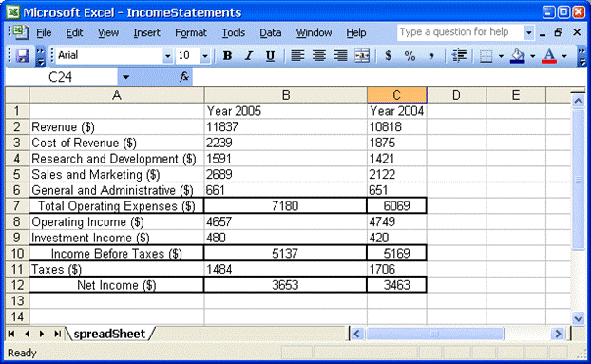
Task: Click vertical scrollbar up arrow
Action: click(579, 101)
